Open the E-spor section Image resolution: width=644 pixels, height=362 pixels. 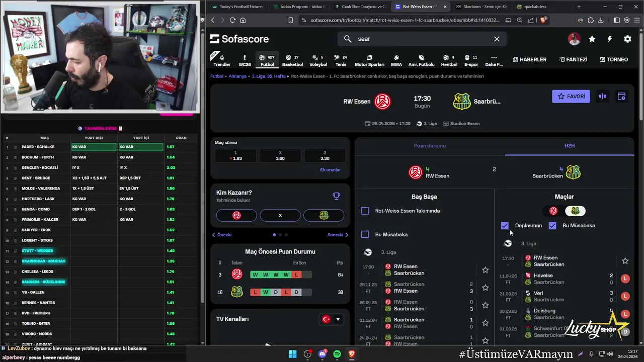[x=471, y=60]
